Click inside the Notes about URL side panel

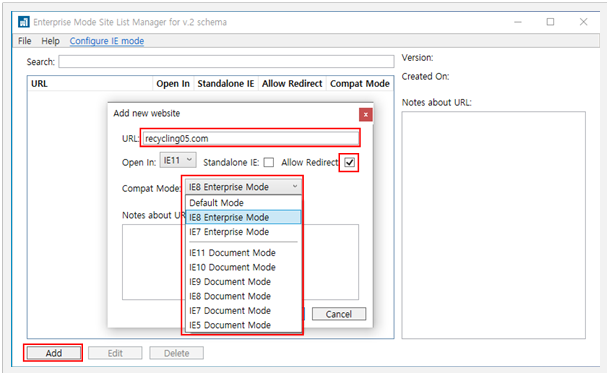[x=493, y=225]
